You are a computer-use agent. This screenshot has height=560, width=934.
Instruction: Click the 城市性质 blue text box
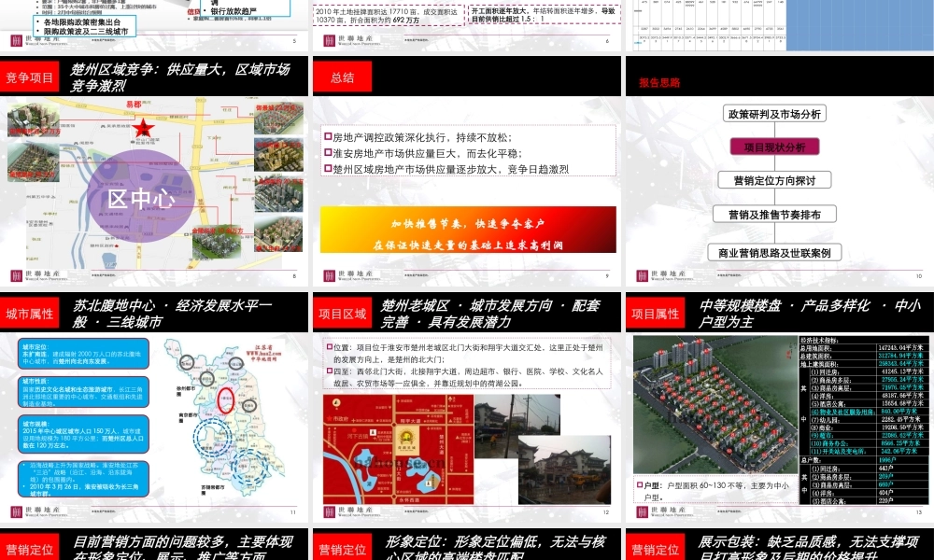83,392
